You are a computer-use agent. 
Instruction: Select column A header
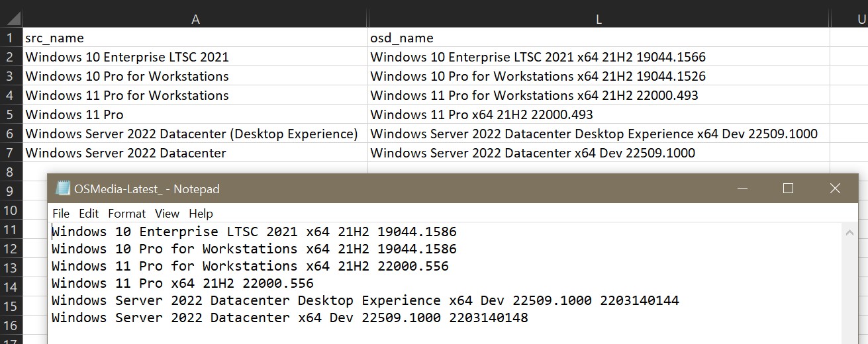tap(195, 20)
